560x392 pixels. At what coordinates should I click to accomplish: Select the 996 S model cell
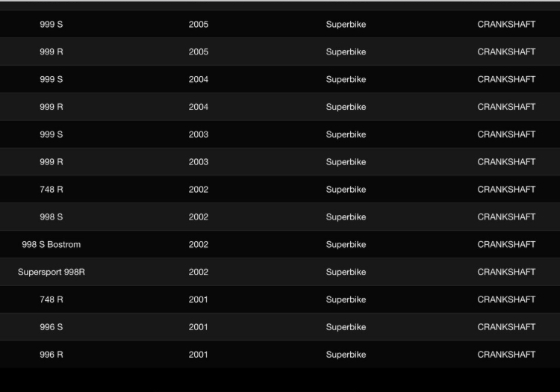51,327
